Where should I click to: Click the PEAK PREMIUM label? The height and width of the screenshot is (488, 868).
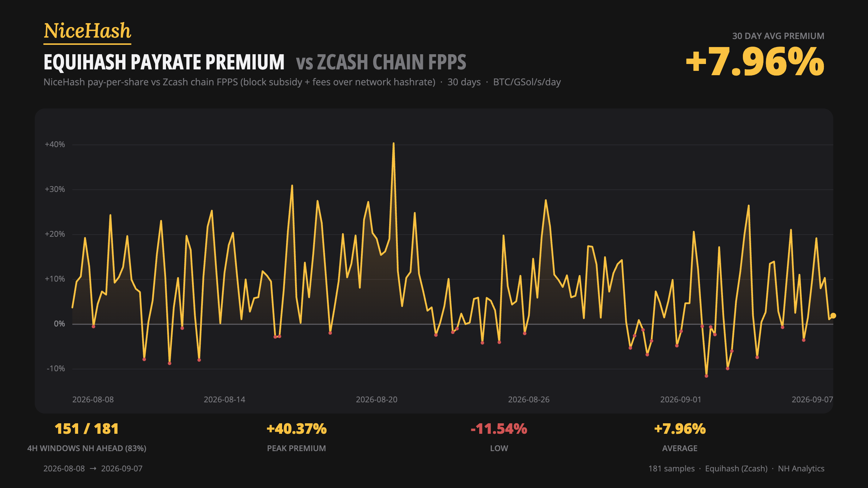pos(297,449)
